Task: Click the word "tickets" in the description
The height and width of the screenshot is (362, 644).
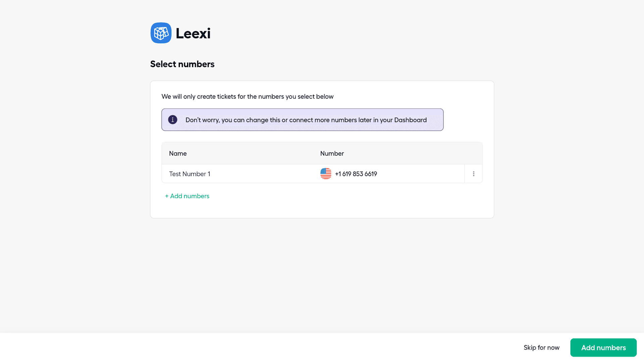Action: [x=226, y=97]
